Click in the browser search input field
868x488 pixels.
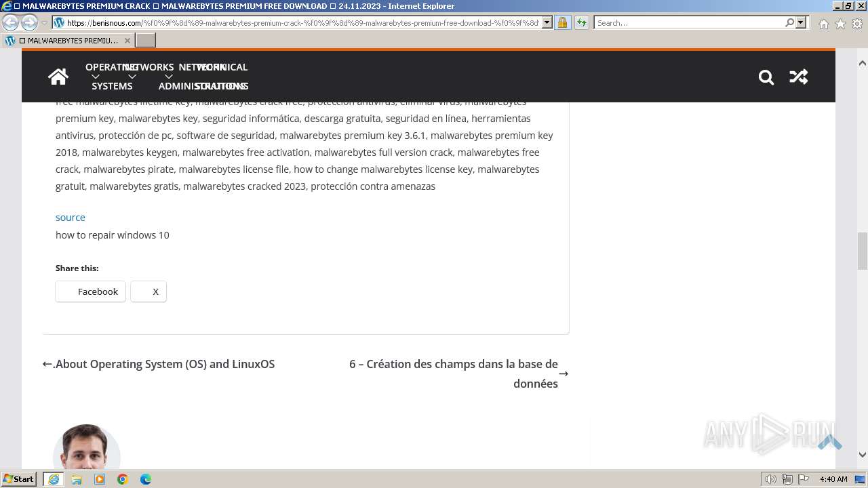click(x=688, y=22)
